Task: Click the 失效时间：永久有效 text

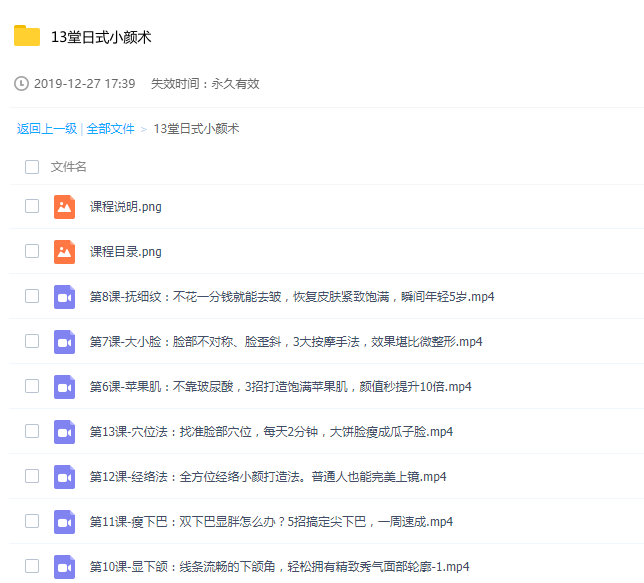Action: point(205,84)
